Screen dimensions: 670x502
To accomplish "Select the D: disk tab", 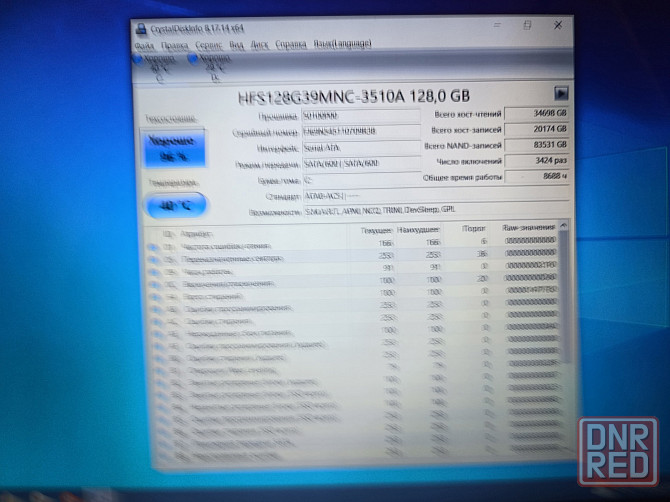I will click(212, 68).
